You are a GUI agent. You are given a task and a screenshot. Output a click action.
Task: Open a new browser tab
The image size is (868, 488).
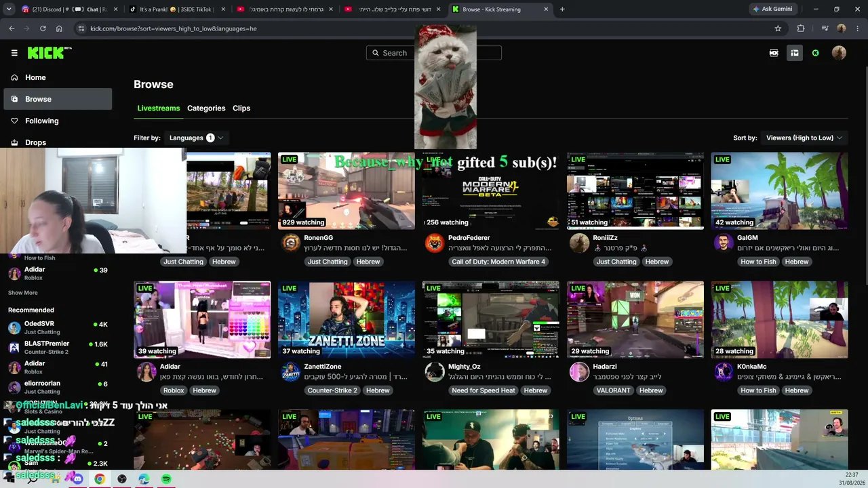point(562,9)
